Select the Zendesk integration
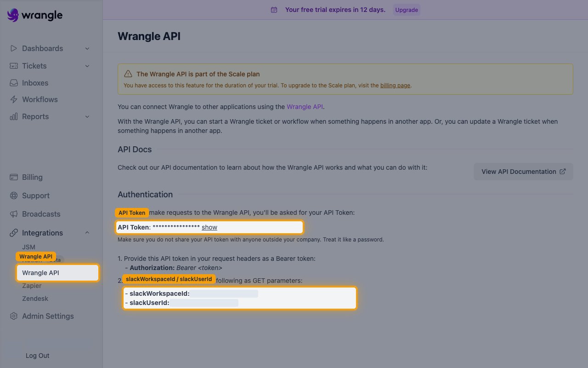The height and width of the screenshot is (368, 588). (35, 299)
